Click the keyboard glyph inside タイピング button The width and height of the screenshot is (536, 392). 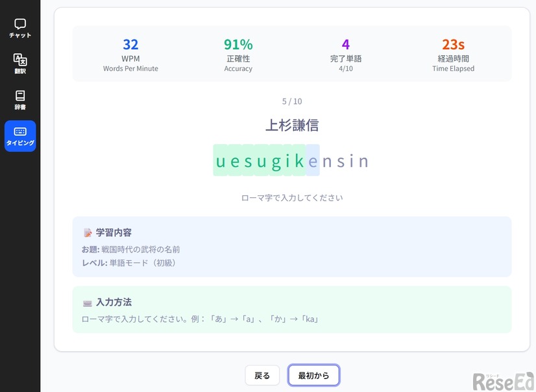[x=20, y=132]
